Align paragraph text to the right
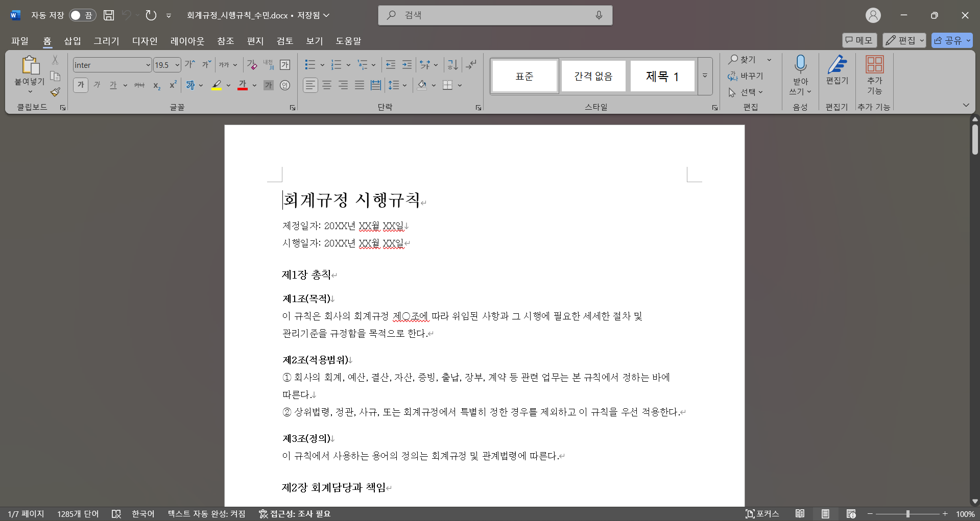980x521 pixels. pos(343,85)
